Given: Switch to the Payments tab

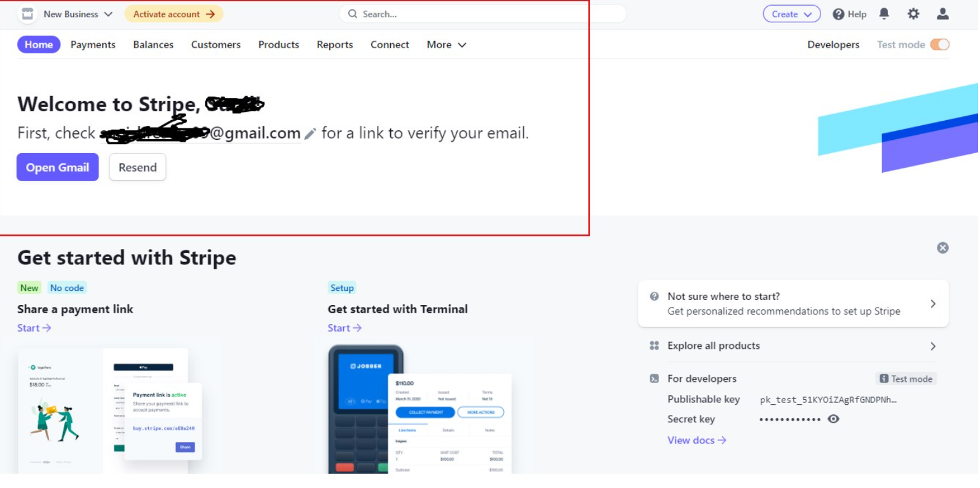Looking at the screenshot, I should (93, 44).
